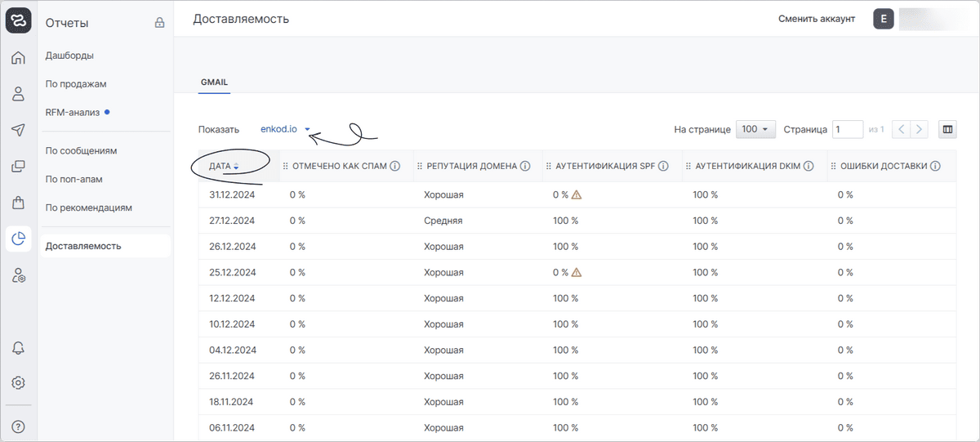
Task: Open the Дашборды menu item
Action: click(x=69, y=56)
